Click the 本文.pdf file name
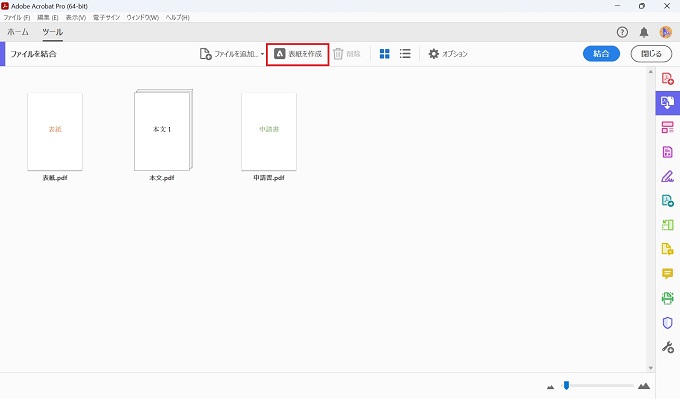This screenshot has width=680, height=399. pos(162,178)
